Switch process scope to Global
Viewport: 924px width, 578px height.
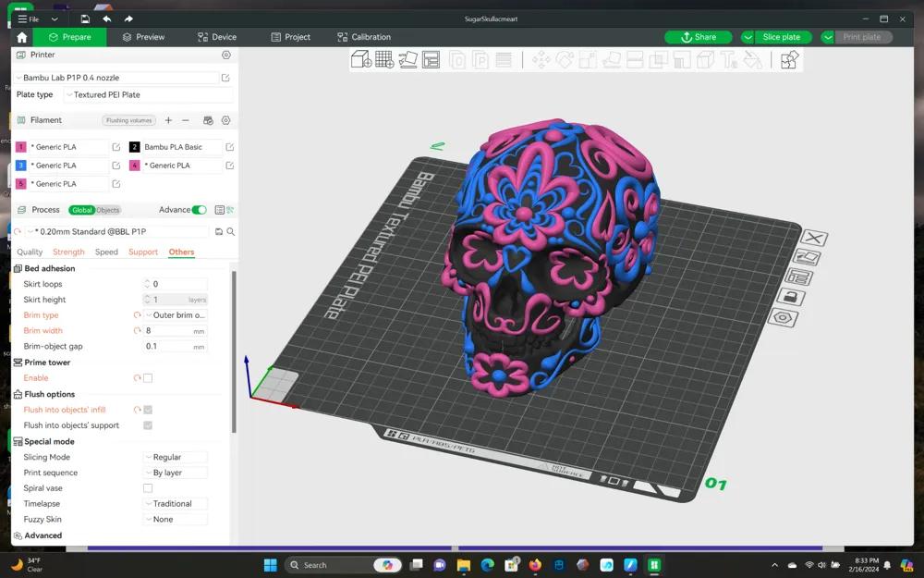pyautogui.click(x=82, y=210)
